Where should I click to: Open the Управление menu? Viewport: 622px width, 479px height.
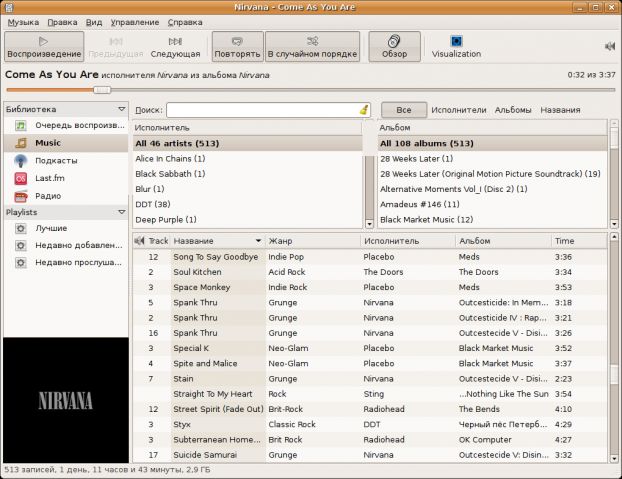pyautogui.click(x=134, y=21)
